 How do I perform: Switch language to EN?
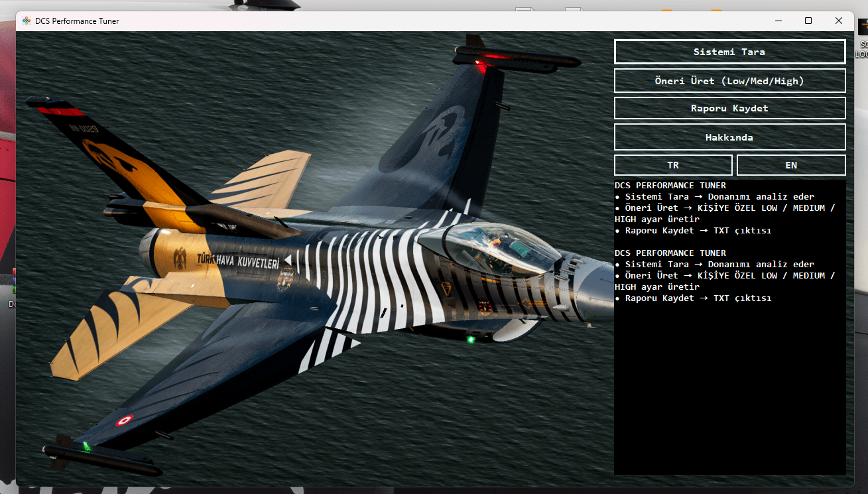[x=791, y=165]
